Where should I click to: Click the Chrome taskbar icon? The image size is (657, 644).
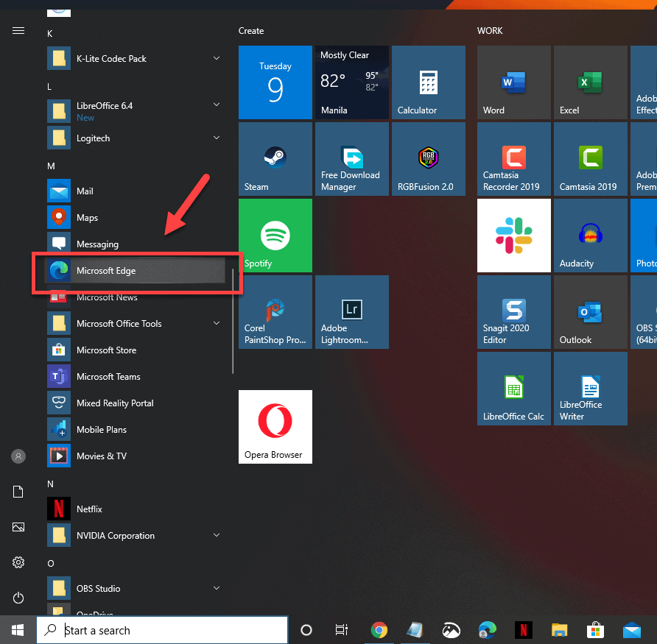pyautogui.click(x=379, y=630)
